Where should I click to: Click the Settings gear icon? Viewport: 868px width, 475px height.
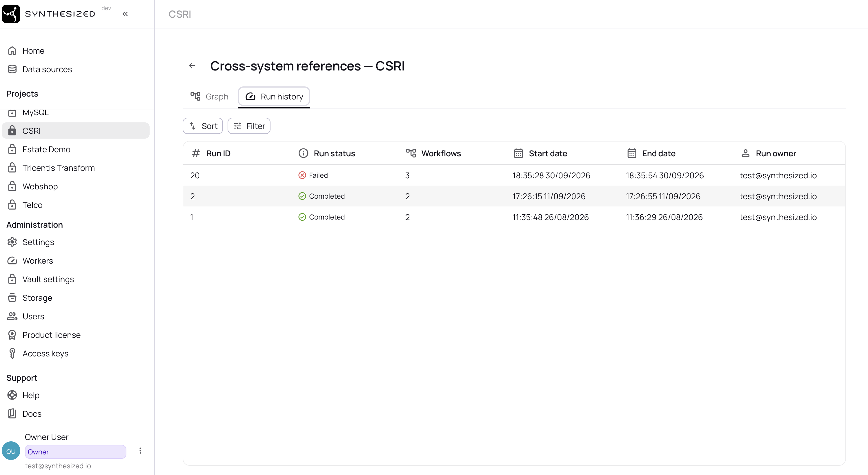(x=12, y=242)
